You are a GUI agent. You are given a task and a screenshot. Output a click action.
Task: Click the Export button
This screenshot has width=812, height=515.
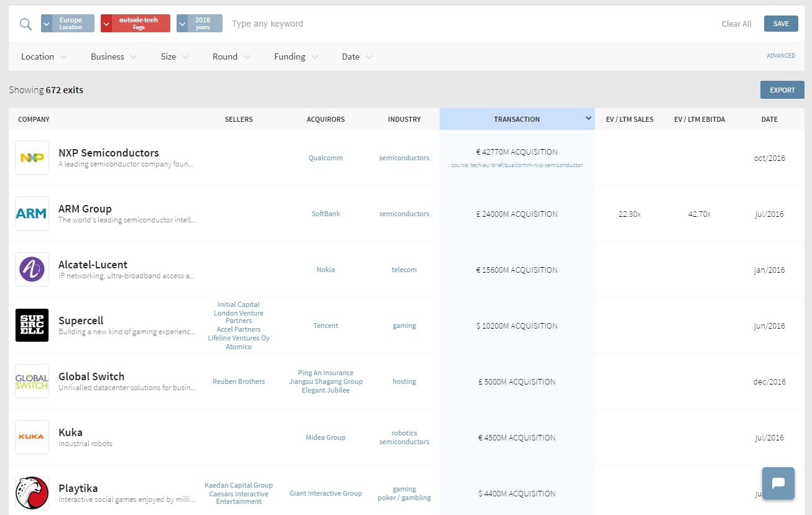click(x=782, y=90)
